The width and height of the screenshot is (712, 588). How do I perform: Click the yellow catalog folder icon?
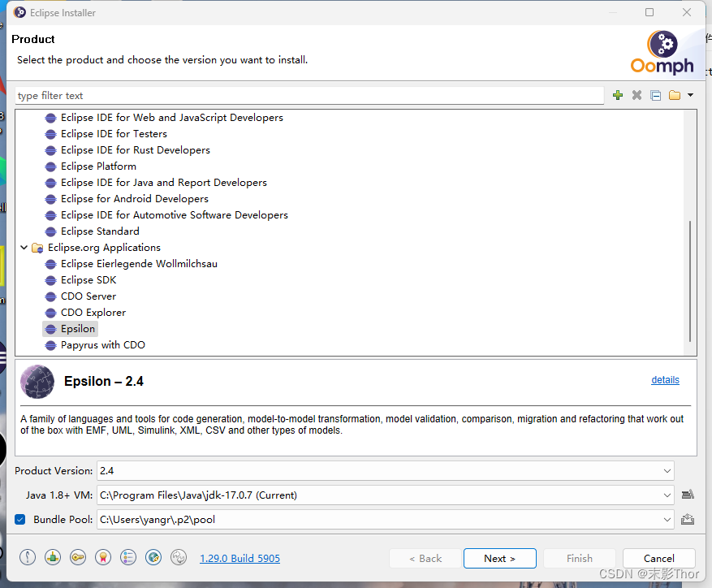coord(675,95)
